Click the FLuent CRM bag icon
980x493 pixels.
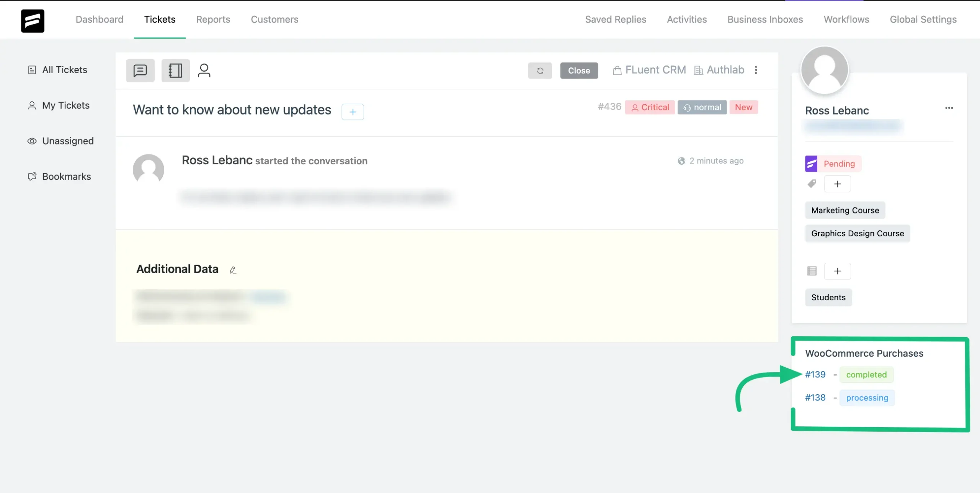coord(617,70)
